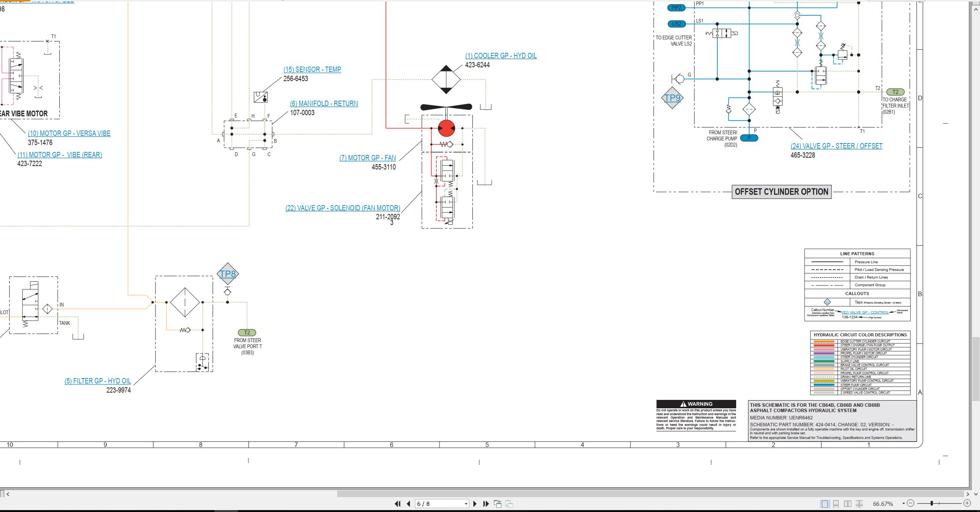Image resolution: width=980 pixels, height=512 pixels.
Task: Click the TP9 test port diamond
Action: coord(673,98)
